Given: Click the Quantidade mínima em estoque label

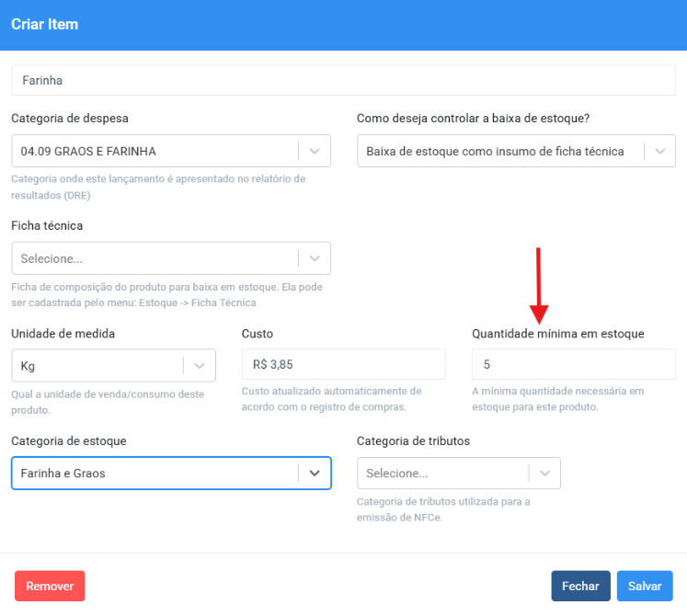Looking at the screenshot, I should 557,334.
